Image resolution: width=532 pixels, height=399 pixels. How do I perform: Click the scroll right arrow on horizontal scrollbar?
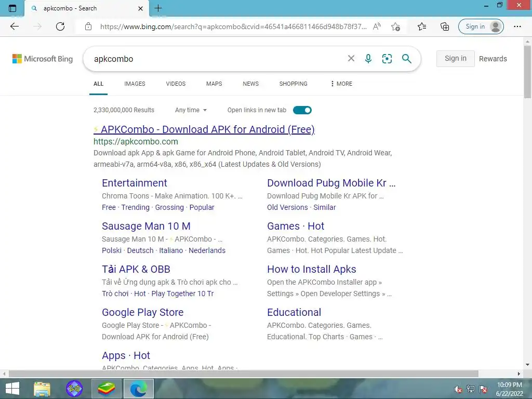click(519, 374)
